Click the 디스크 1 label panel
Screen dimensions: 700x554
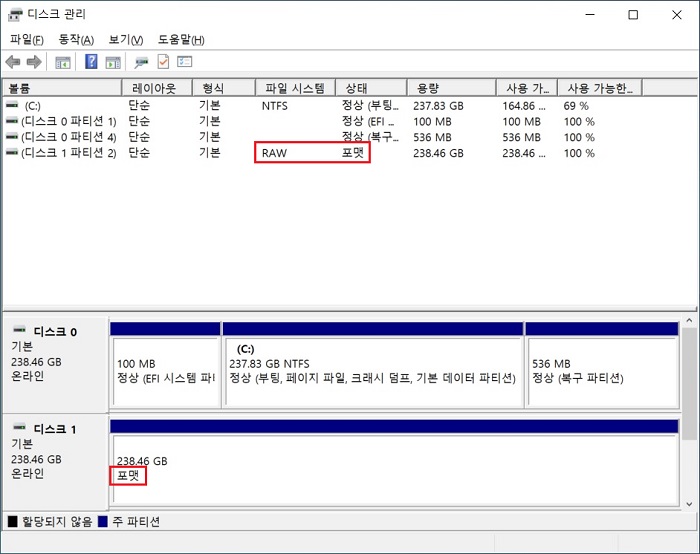coord(55,462)
